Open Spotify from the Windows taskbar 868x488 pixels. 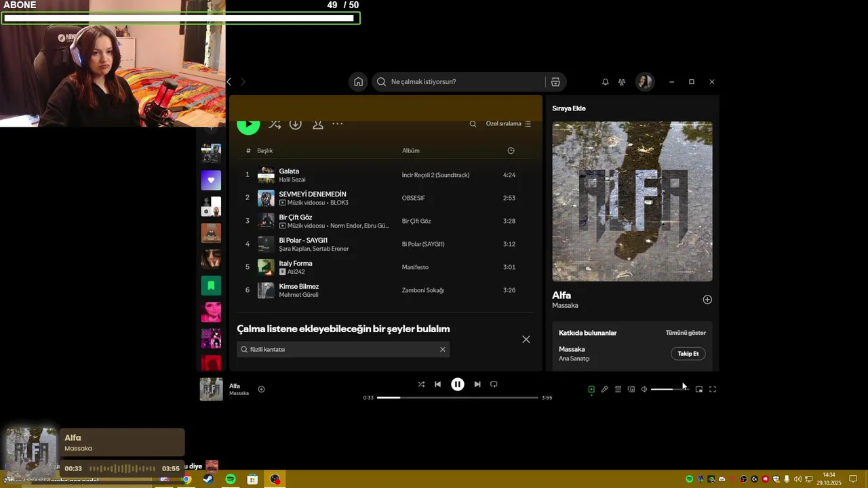(230, 479)
